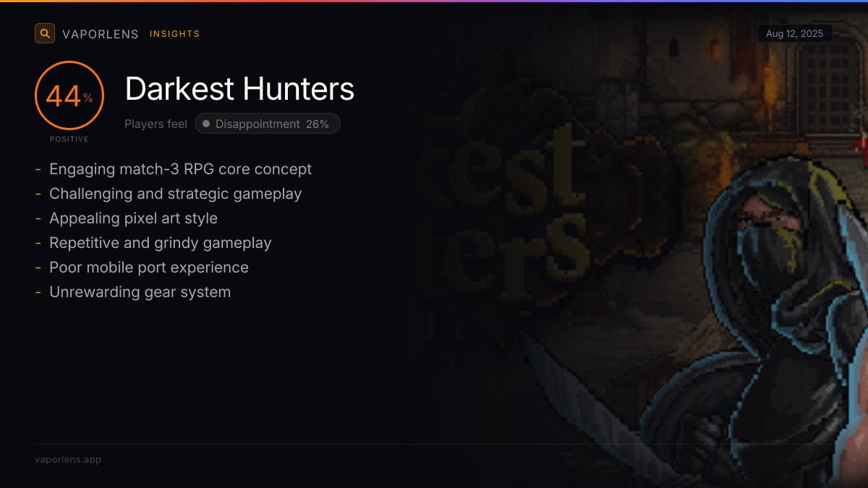The height and width of the screenshot is (488, 868).
Task: Click the 26% value in the sentiment pill
Action: [318, 124]
